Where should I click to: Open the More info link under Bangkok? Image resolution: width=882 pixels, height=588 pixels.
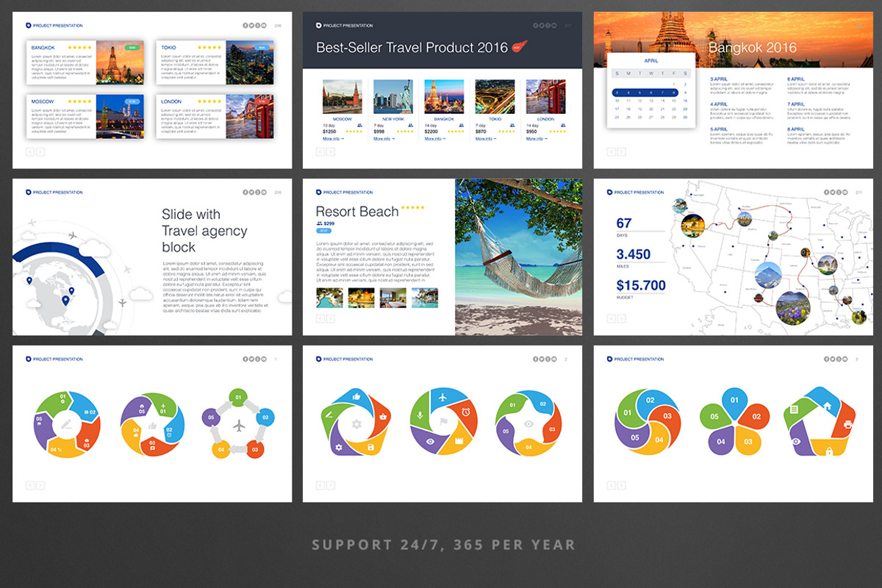click(x=435, y=138)
